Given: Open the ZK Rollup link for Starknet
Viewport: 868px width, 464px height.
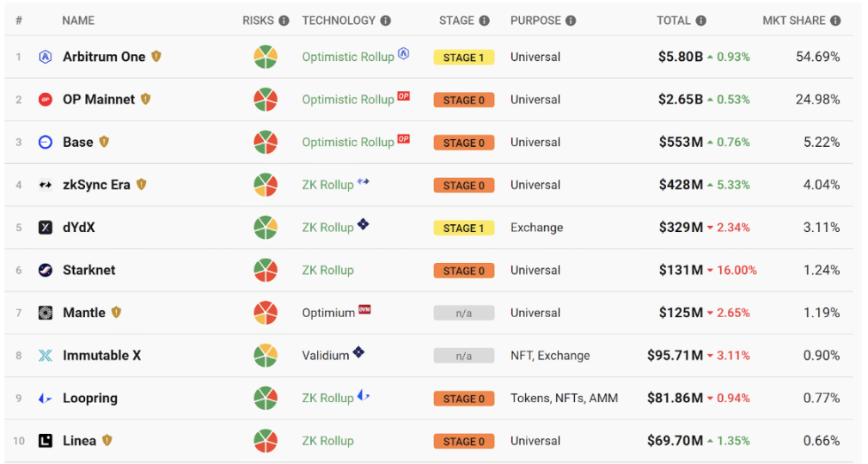Looking at the screenshot, I should (x=327, y=271).
